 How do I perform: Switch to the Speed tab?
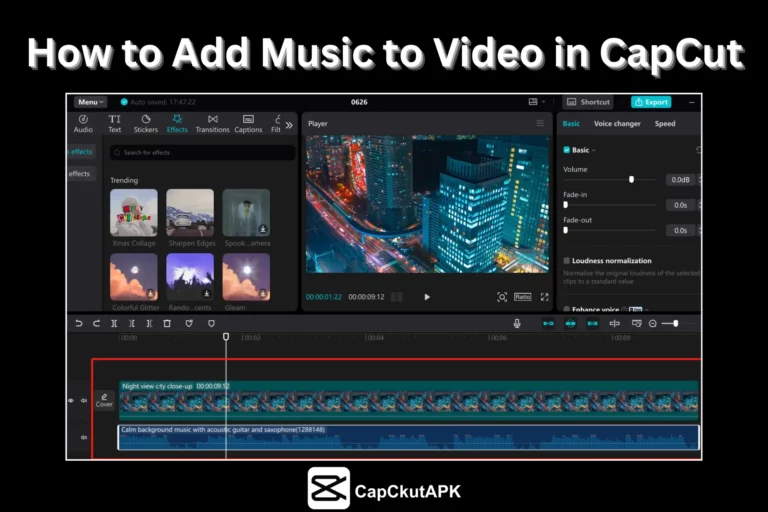(664, 124)
